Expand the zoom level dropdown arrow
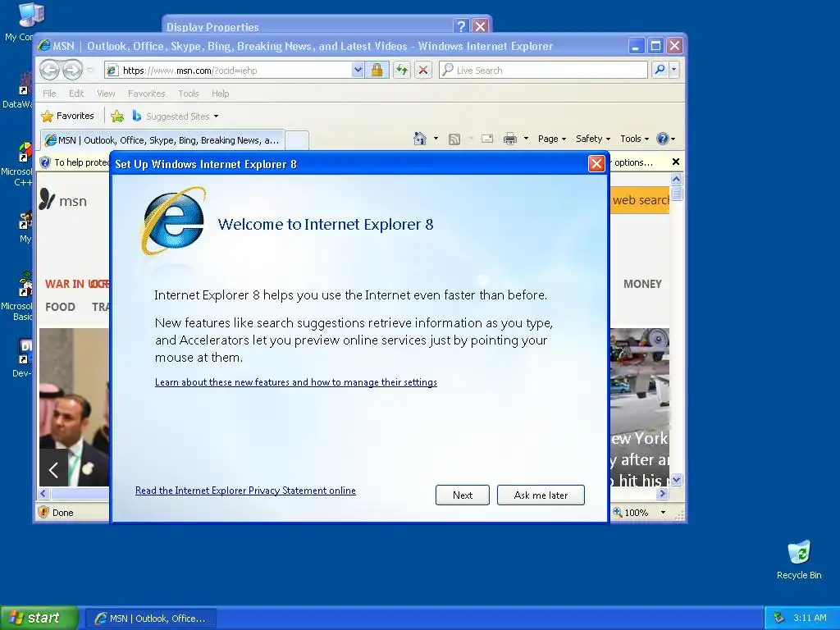 [663, 512]
